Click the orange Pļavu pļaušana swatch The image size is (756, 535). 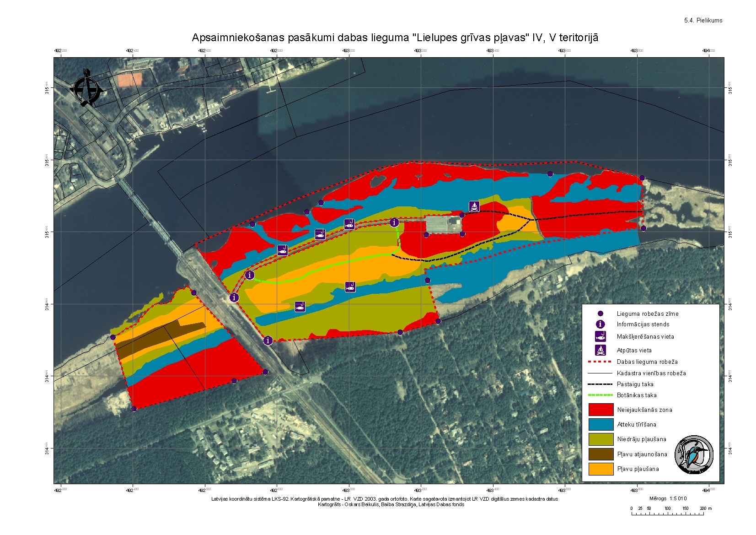point(601,469)
